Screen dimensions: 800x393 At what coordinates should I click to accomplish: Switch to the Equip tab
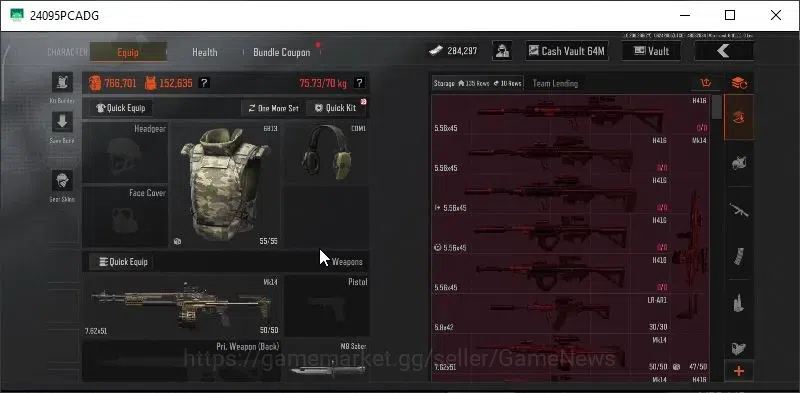tap(128, 52)
